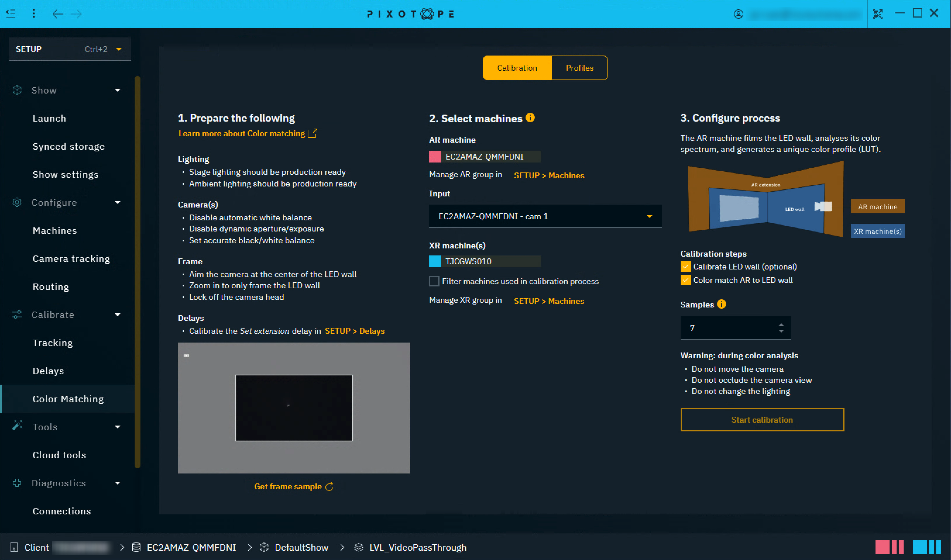Click the Get frame sample refresh icon

coord(329,486)
